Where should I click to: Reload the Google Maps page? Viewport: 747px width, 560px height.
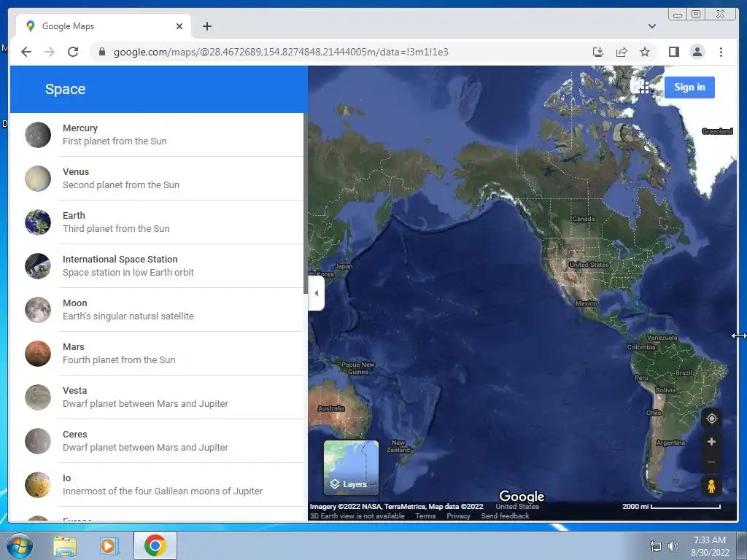[73, 52]
